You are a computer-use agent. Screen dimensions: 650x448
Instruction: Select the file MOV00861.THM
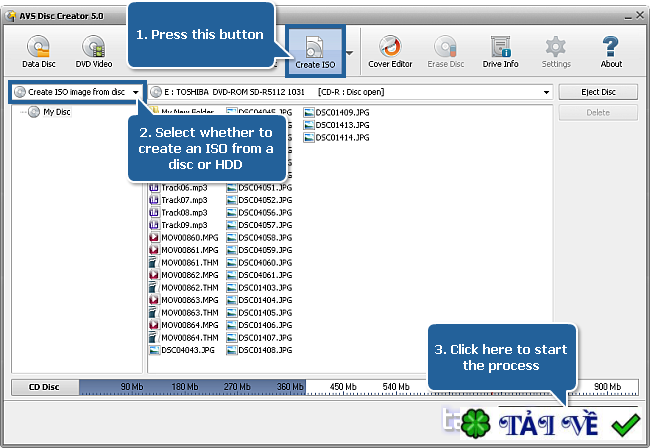(184, 262)
